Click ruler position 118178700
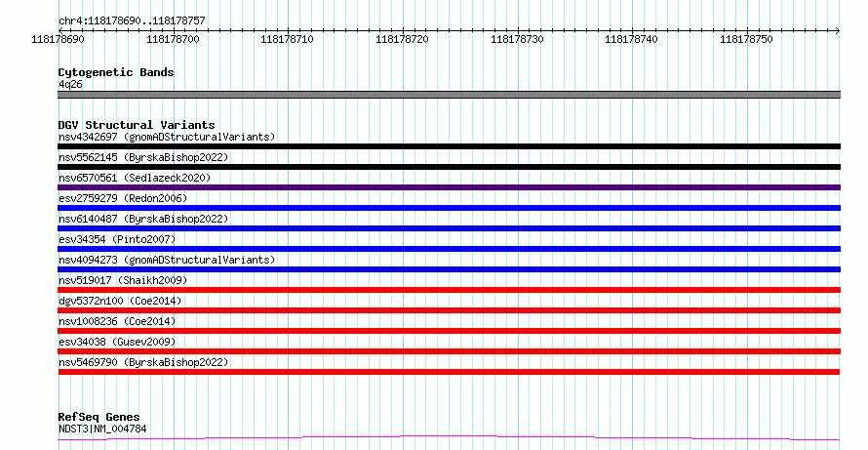 pos(173,39)
